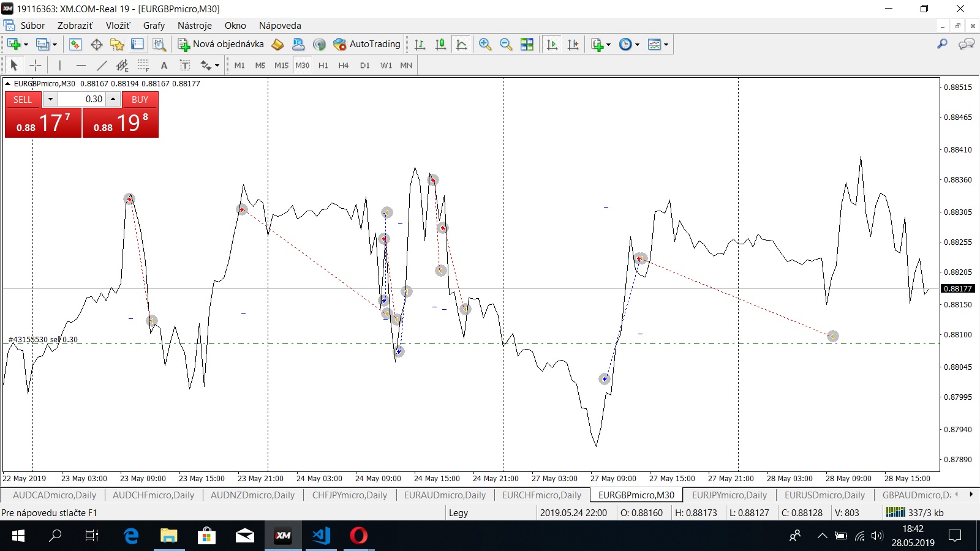Toggle the Market Watch window

(75, 44)
